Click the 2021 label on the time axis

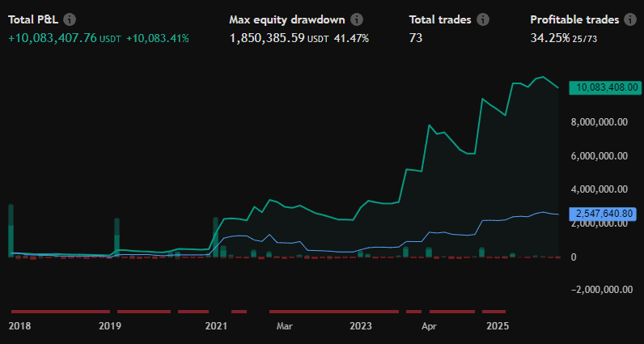[x=215, y=327]
